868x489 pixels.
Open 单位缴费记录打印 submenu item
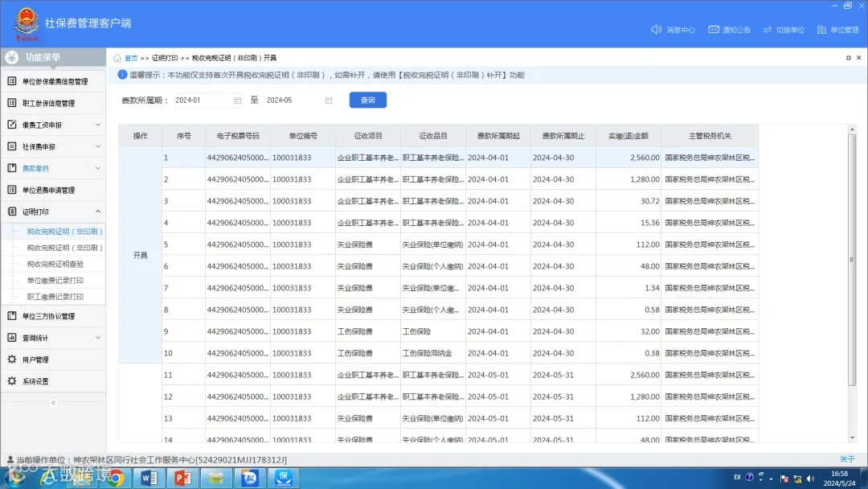(x=55, y=280)
